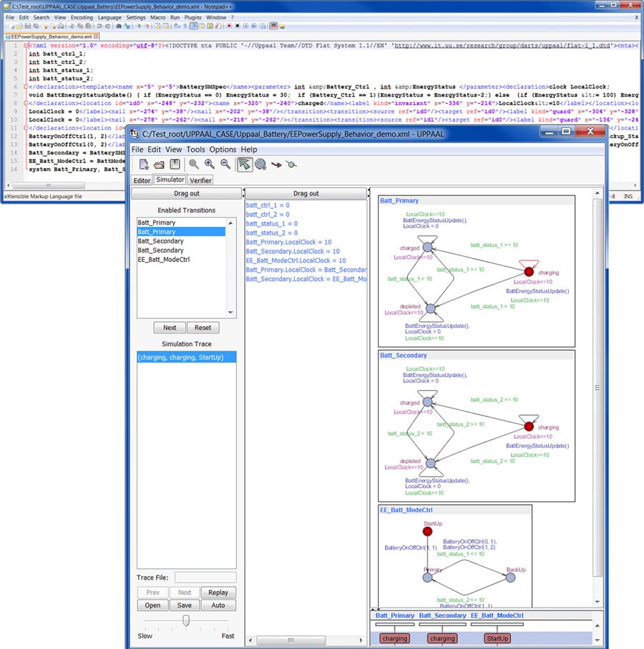644x649 pixels.
Task: Open Notepad++ Language menu
Action: [x=109, y=17]
